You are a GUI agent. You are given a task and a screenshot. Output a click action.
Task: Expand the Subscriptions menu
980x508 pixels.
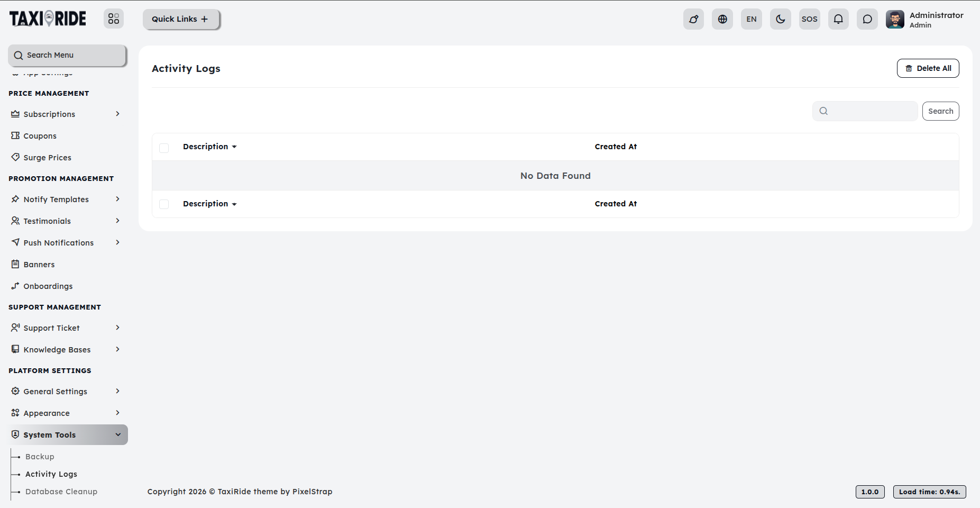point(67,114)
